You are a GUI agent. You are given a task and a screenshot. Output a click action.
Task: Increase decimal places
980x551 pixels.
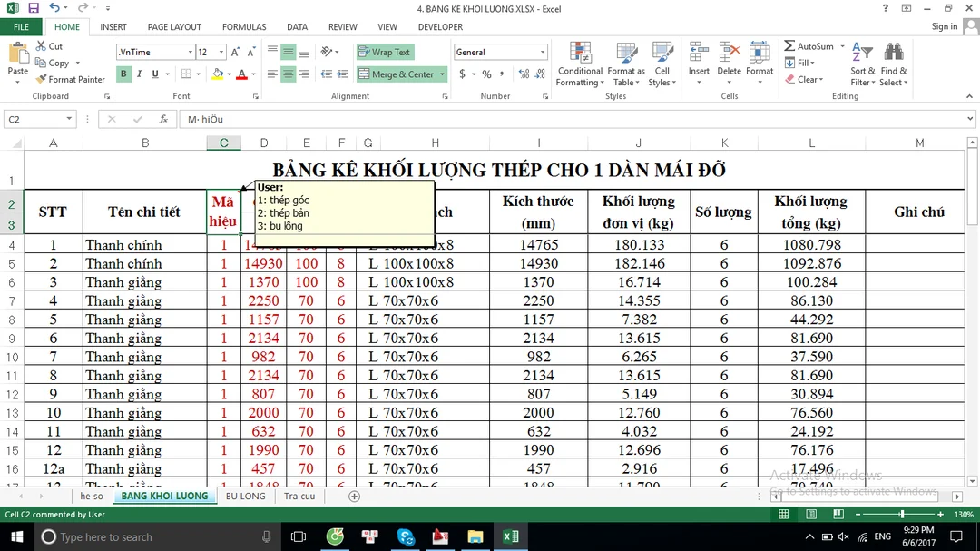[x=524, y=74]
